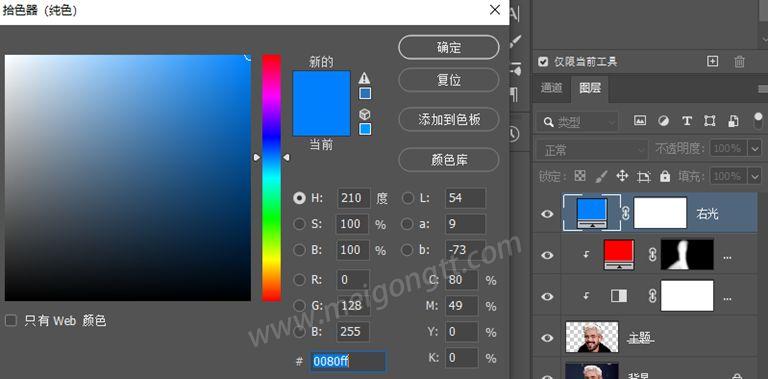
Task: Select the blue fill thumbnail of 右光 layer
Action: click(592, 213)
